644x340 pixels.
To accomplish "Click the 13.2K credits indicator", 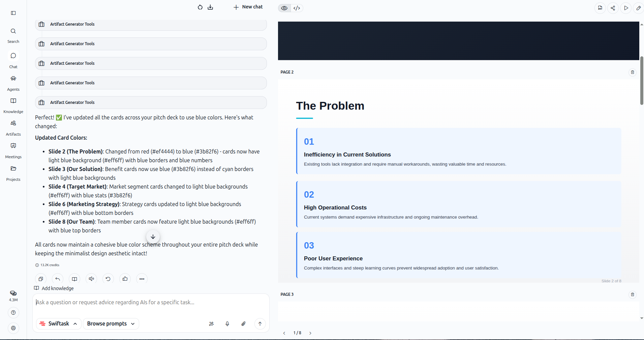I will point(47,265).
